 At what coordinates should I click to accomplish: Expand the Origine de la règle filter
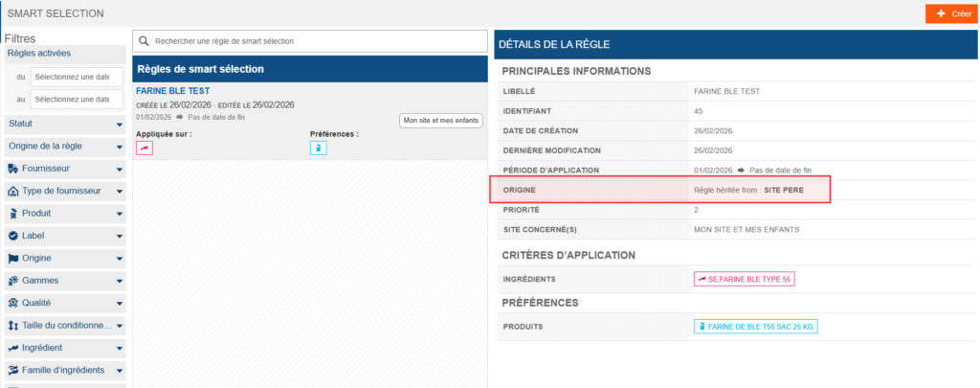[119, 147]
